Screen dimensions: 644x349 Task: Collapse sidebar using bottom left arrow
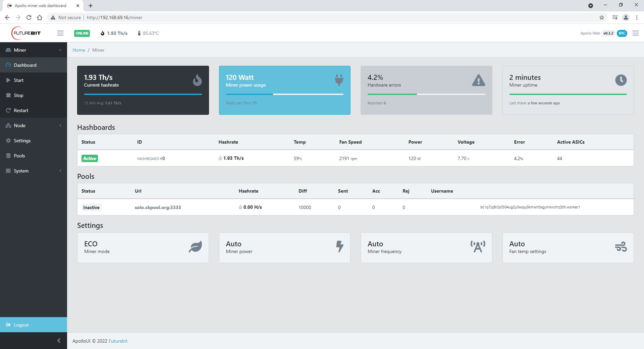point(59,341)
